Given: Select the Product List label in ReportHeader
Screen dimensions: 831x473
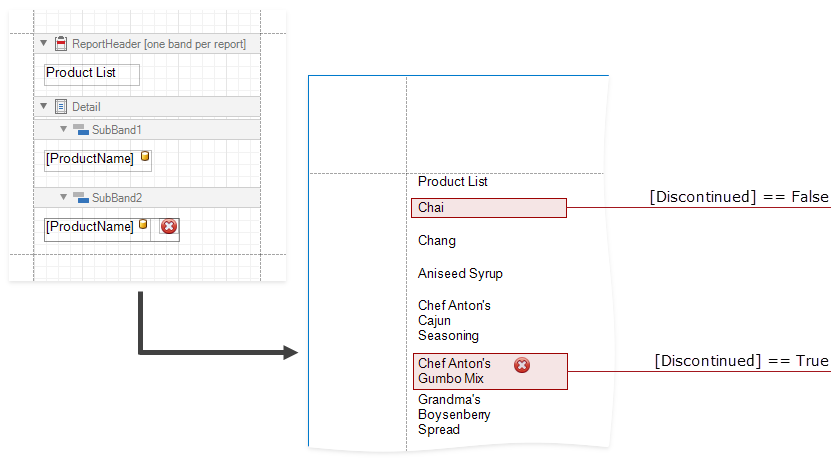Looking at the screenshot, I should (91, 74).
